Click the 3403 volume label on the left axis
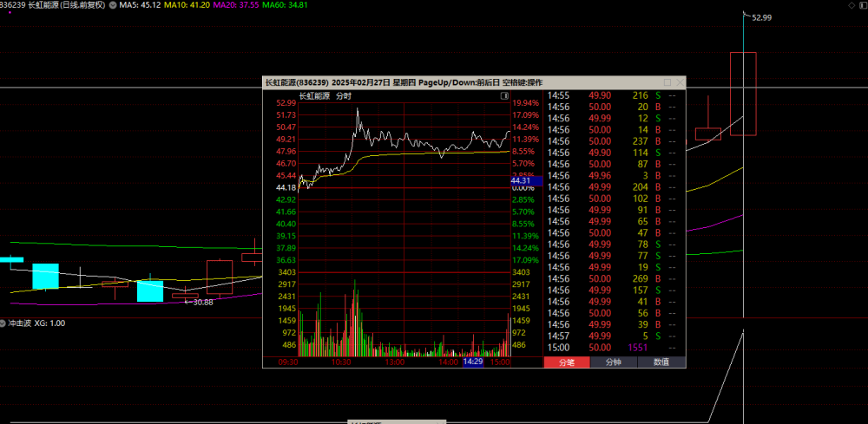Viewport: 868px width, 424px height. tap(286, 272)
